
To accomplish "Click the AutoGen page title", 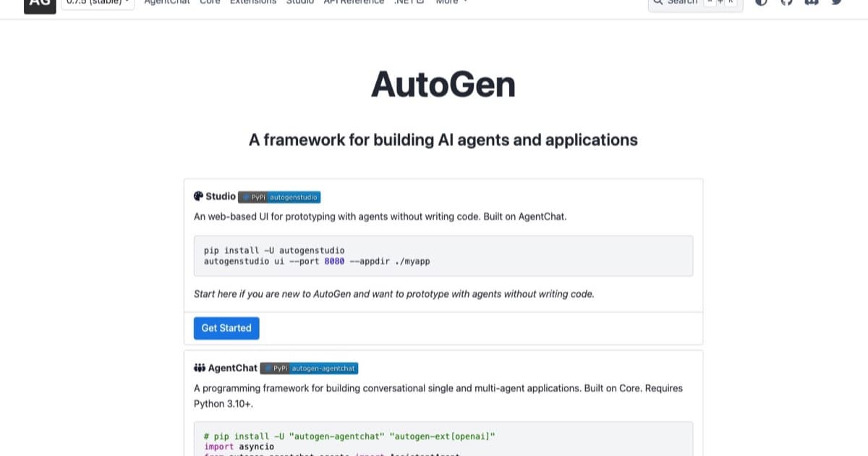I will (443, 85).
